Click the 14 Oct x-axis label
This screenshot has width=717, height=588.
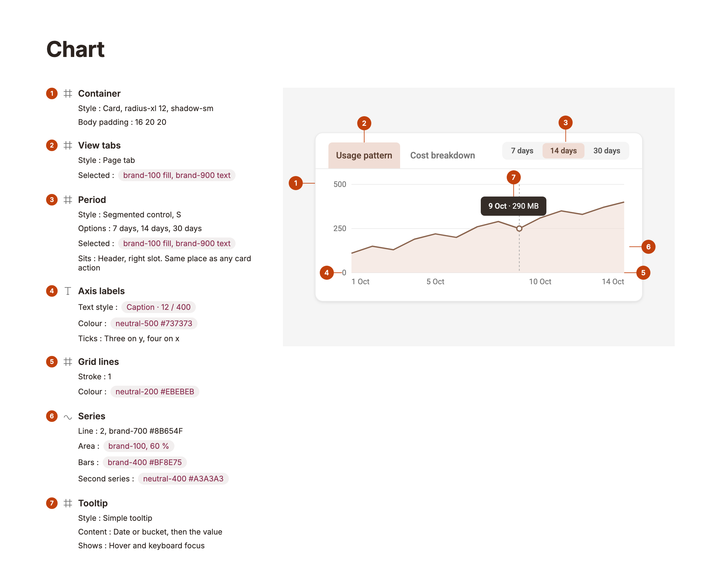pos(612,281)
